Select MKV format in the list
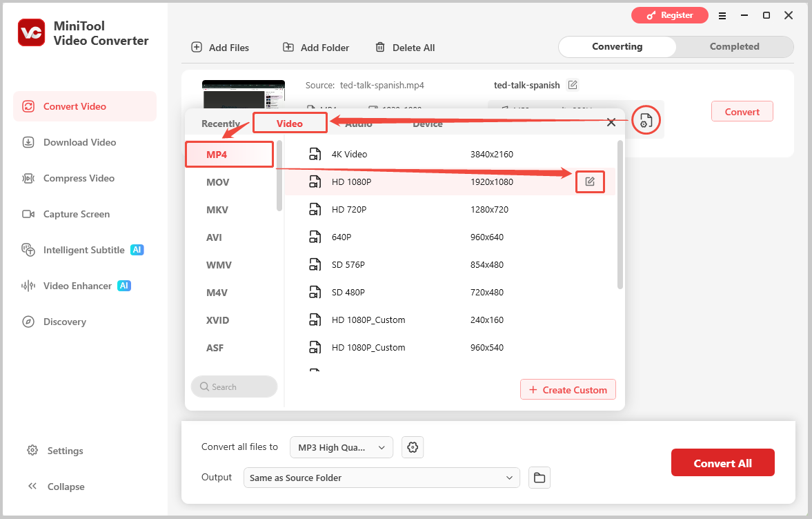This screenshot has width=812, height=519. [x=230, y=210]
